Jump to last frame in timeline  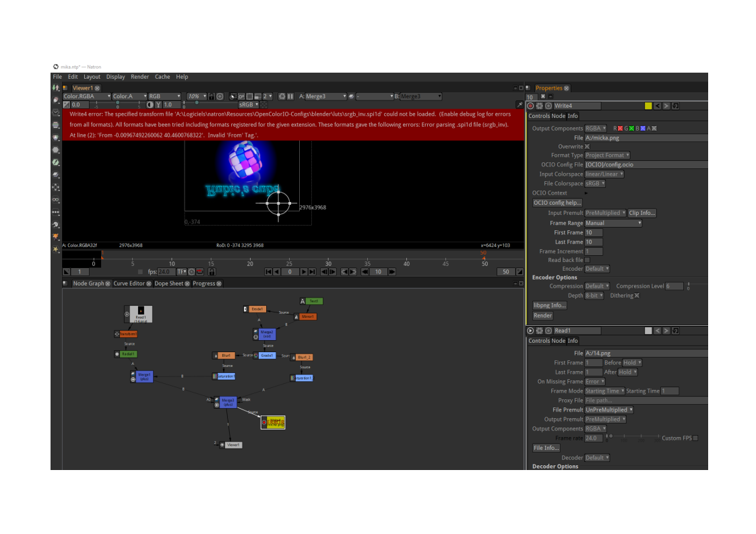313,272
